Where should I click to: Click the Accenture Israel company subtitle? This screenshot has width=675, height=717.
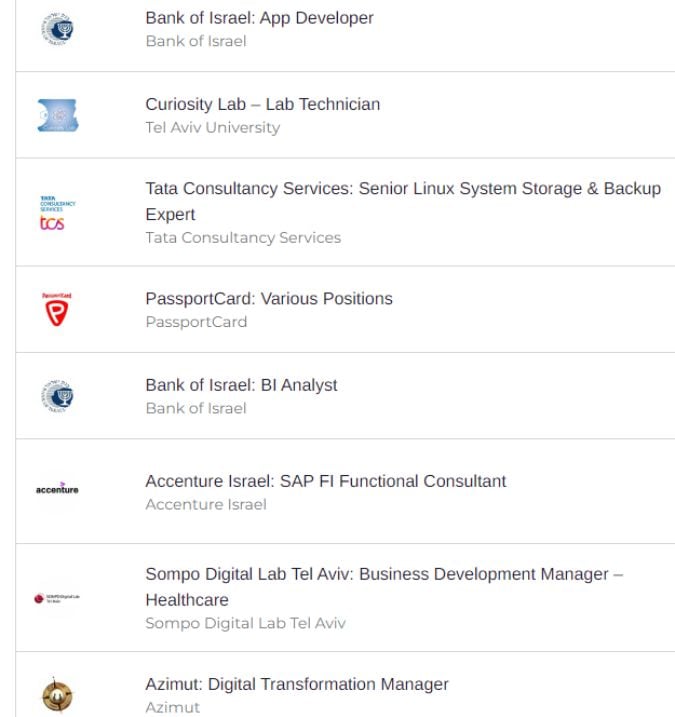coord(206,504)
